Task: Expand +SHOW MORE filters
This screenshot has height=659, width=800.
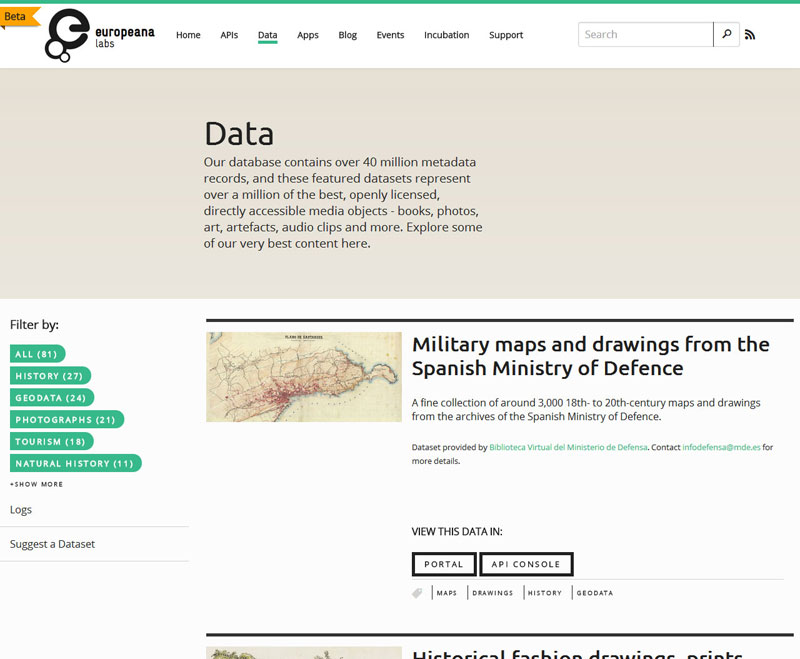Action: click(36, 484)
